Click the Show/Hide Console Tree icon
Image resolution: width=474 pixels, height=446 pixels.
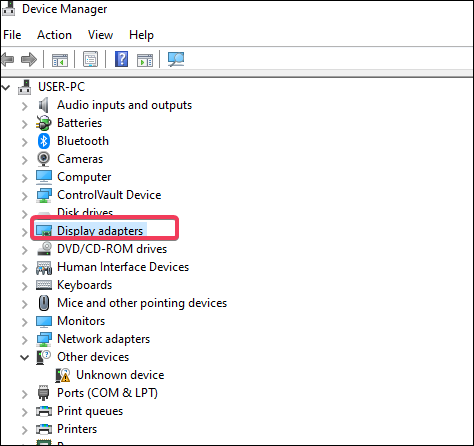[60, 60]
